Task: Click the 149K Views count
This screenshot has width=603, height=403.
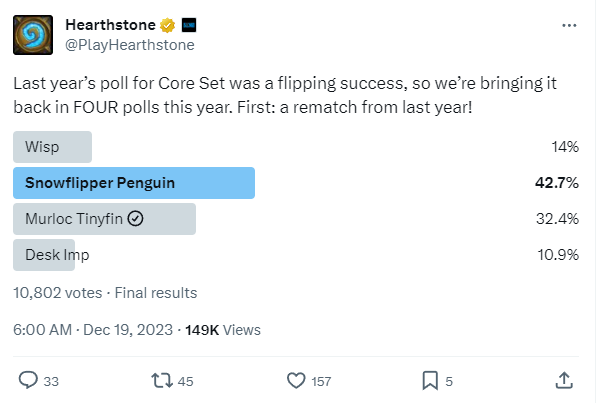Action: pyautogui.click(x=223, y=330)
